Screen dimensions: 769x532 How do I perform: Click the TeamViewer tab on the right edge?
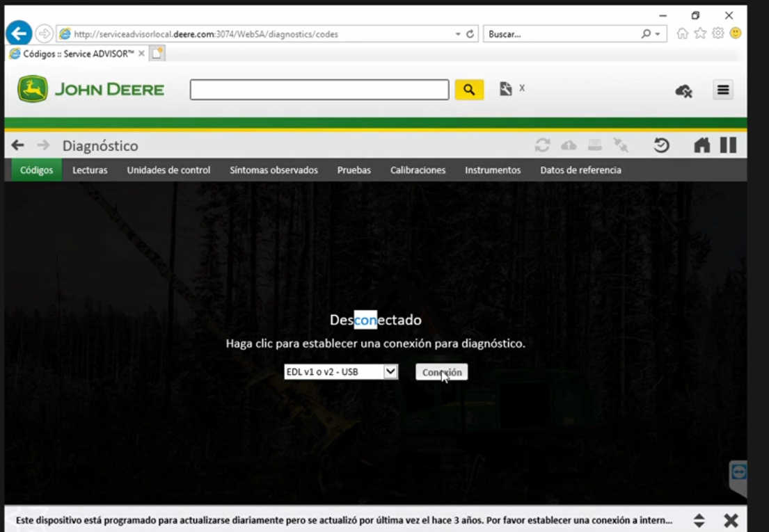coord(738,471)
